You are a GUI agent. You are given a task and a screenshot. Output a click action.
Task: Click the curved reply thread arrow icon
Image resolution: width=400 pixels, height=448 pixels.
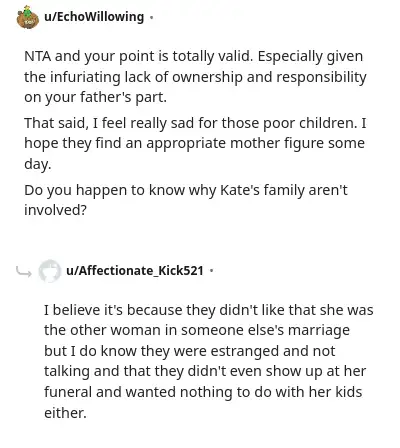pos(24,272)
